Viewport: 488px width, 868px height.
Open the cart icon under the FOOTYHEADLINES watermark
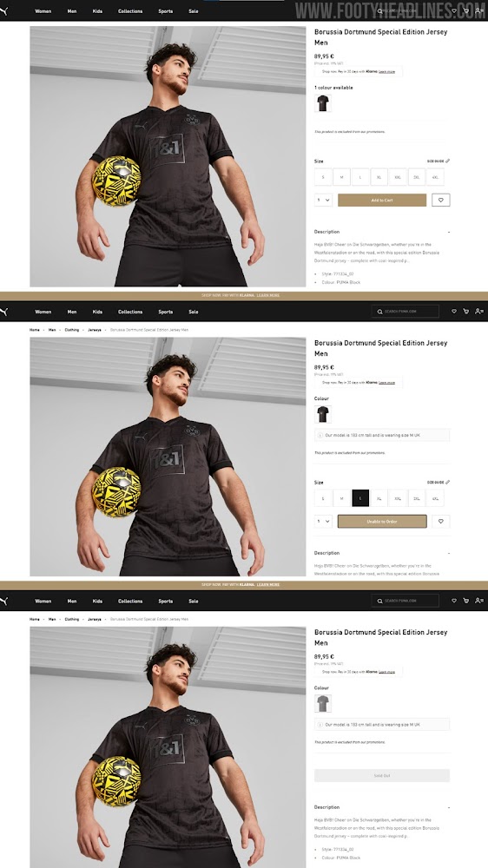tap(465, 10)
